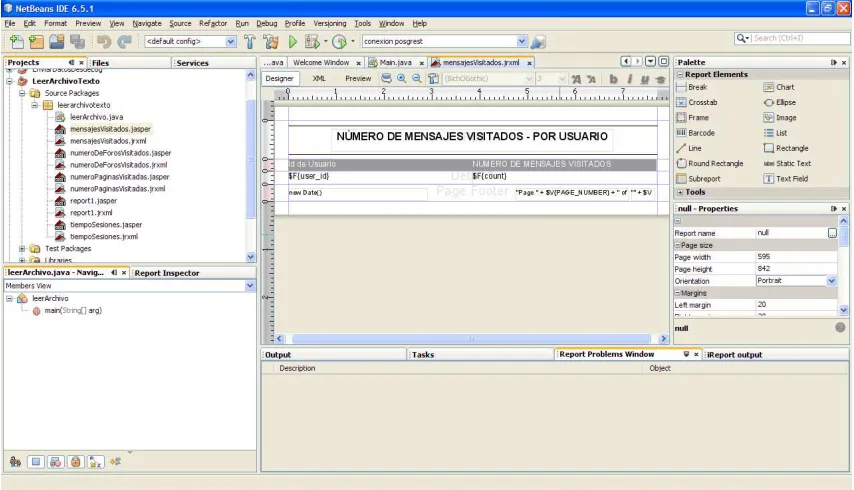Click the Profile Main Project icon

pos(339,41)
